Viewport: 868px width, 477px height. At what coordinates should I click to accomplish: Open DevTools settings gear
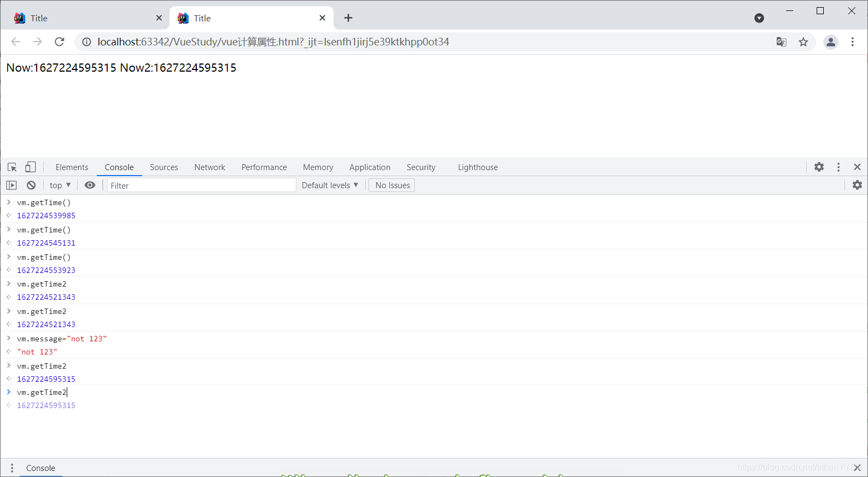(x=819, y=167)
